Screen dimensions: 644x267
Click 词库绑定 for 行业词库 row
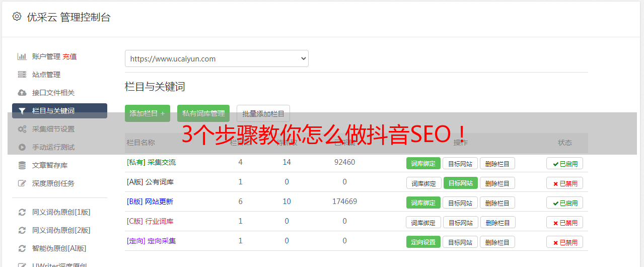click(x=424, y=222)
